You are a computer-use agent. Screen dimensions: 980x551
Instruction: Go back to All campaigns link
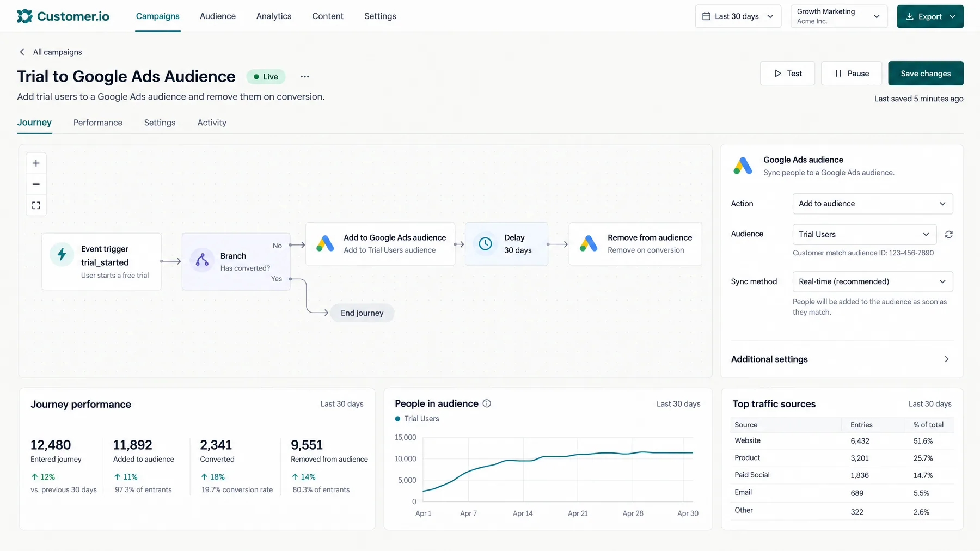tap(57, 52)
